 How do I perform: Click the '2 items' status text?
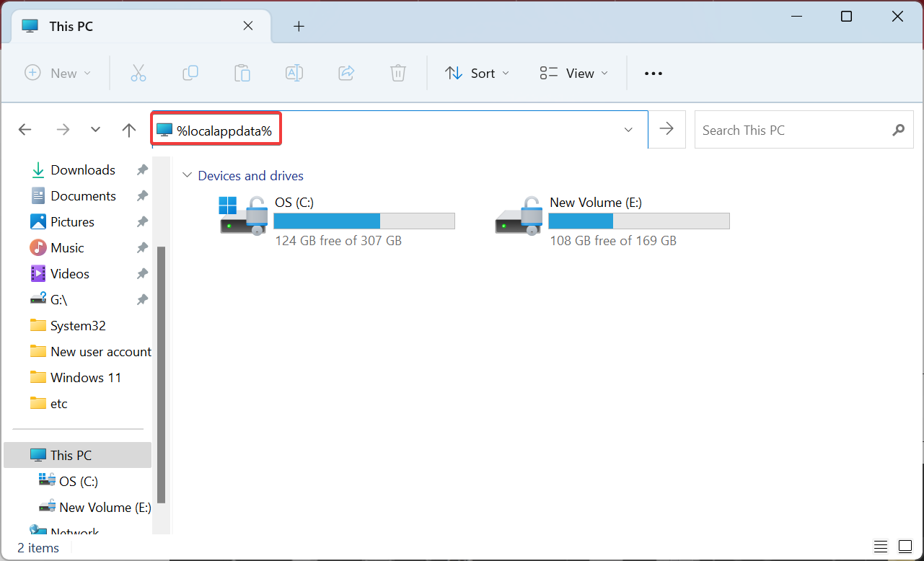tap(38, 548)
